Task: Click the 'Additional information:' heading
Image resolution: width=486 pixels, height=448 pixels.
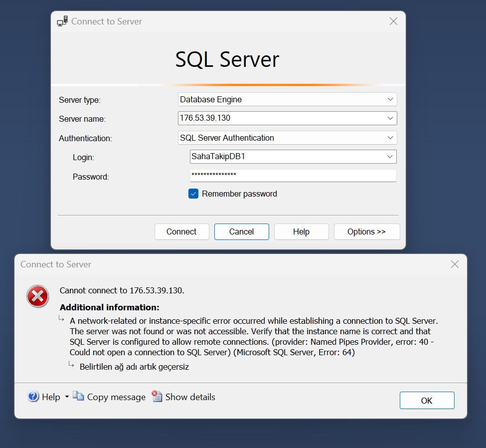Action: click(109, 307)
